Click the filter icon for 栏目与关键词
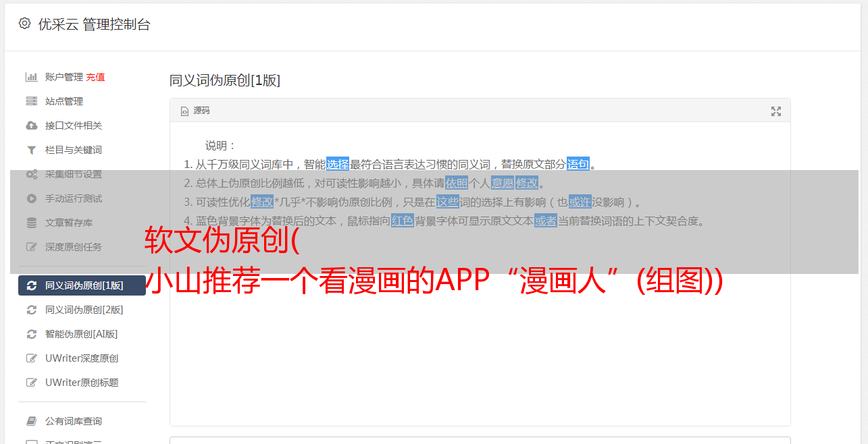The height and width of the screenshot is (444, 868). 31,150
